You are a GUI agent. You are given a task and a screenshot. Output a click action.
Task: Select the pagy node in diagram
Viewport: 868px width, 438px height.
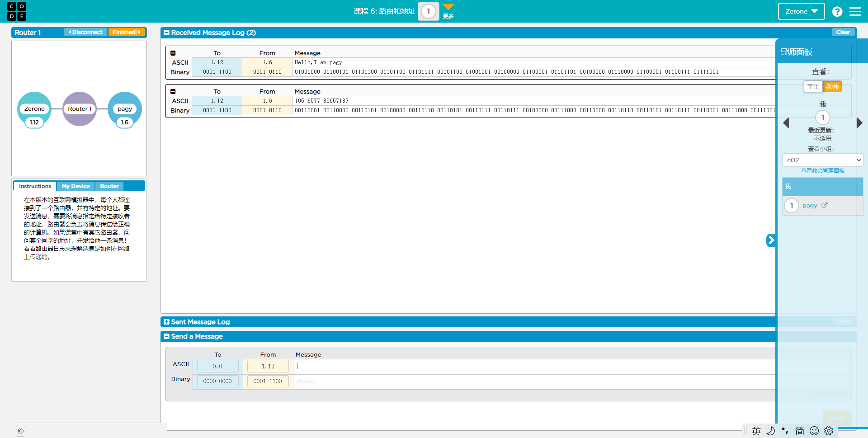[x=125, y=109]
